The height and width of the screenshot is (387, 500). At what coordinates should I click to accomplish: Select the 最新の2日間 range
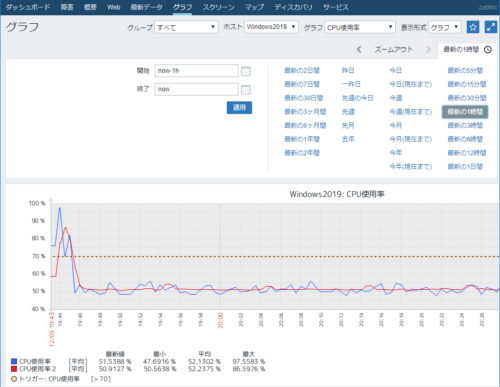(302, 71)
